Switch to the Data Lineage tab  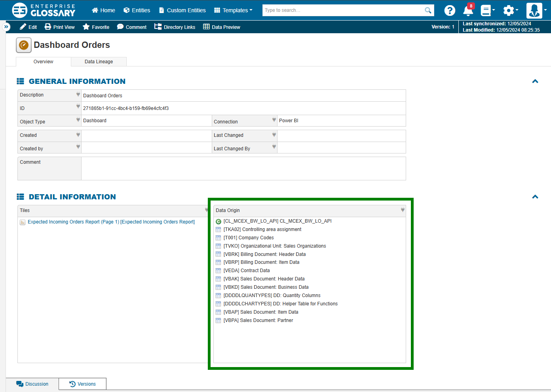click(x=99, y=62)
